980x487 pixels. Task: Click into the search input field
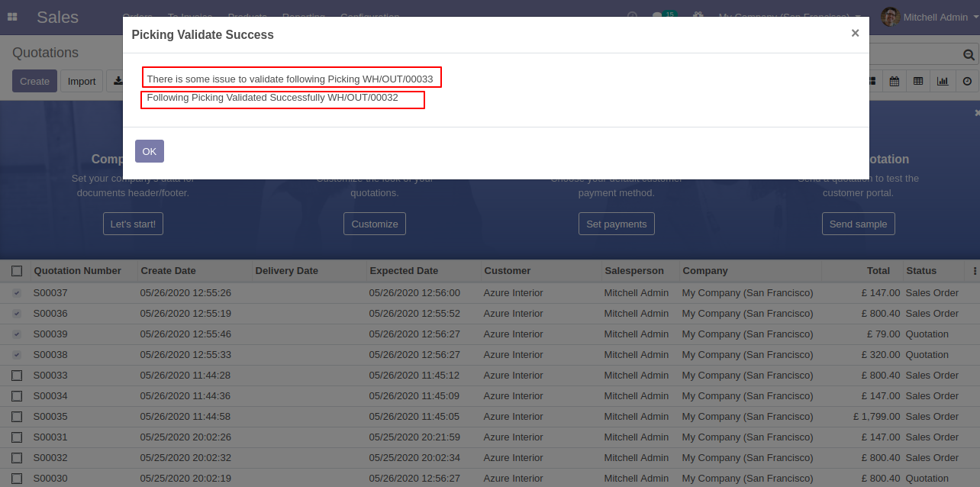tap(914, 54)
